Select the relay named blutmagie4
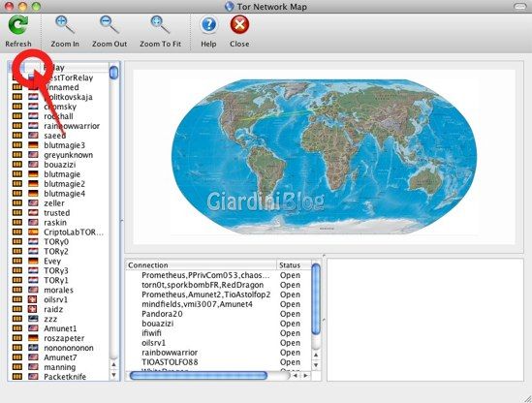The height and width of the screenshot is (403, 532). [65, 194]
